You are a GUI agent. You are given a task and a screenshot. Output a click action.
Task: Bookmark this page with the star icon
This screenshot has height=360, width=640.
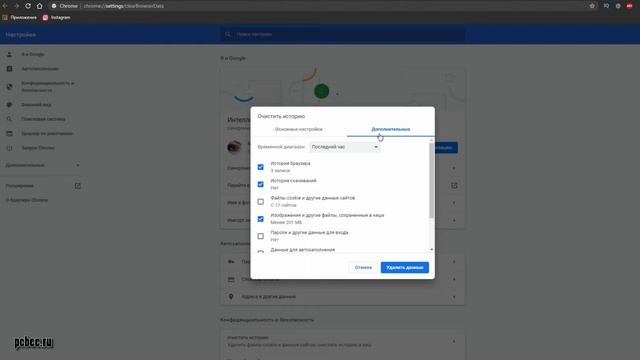(x=592, y=6)
